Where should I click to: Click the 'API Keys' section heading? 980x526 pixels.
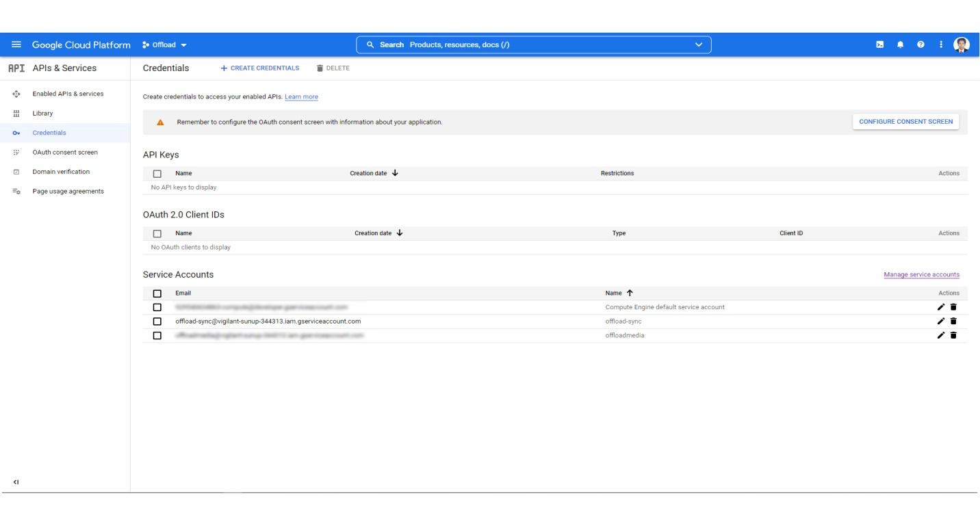coord(161,155)
